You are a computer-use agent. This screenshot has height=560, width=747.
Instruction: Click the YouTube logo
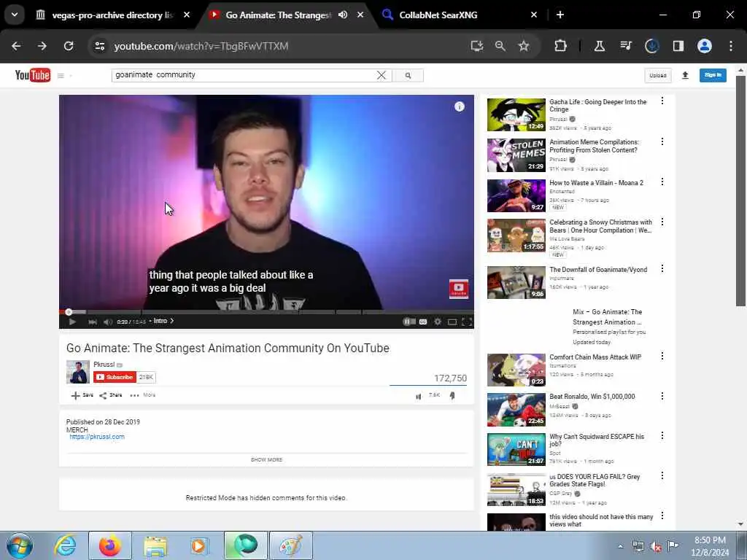[x=32, y=75]
